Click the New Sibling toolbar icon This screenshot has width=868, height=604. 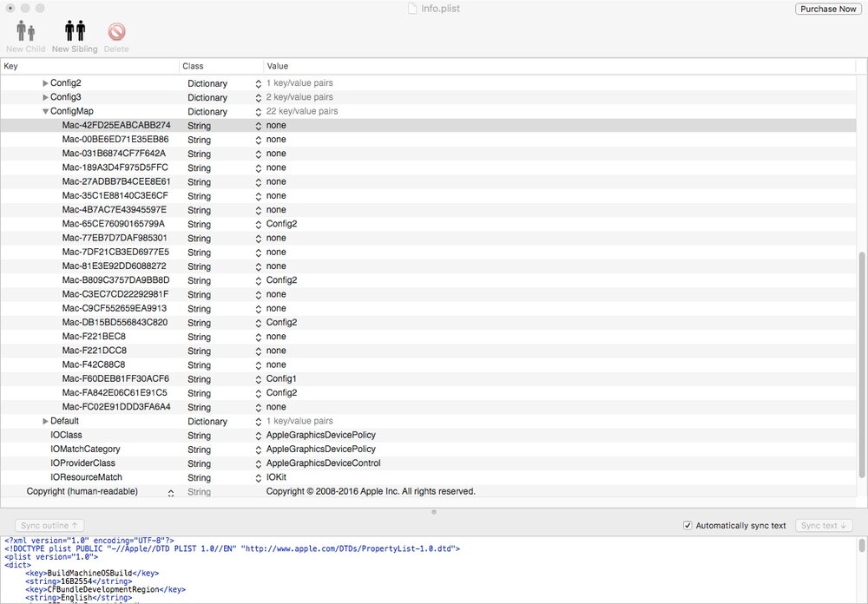[75, 32]
